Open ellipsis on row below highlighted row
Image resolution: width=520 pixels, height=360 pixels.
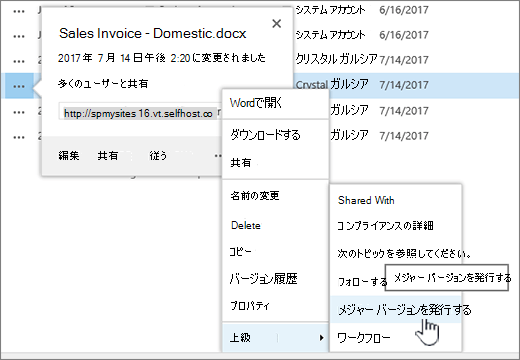tap(19, 112)
